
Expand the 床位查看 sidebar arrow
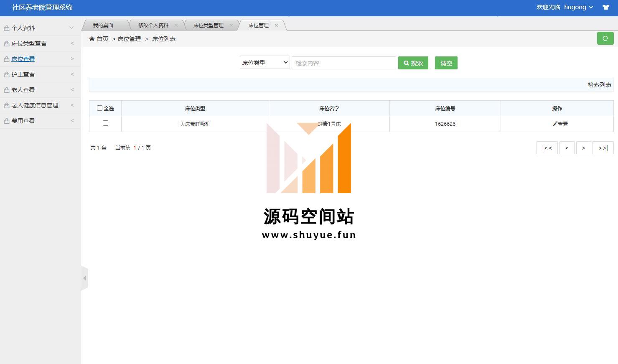click(72, 59)
